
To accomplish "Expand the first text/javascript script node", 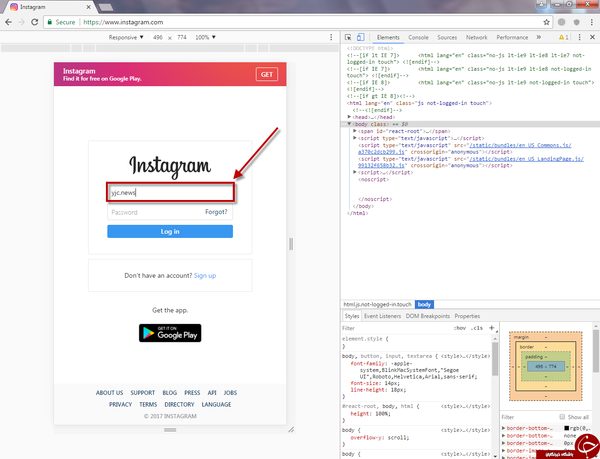I will 355,138.
